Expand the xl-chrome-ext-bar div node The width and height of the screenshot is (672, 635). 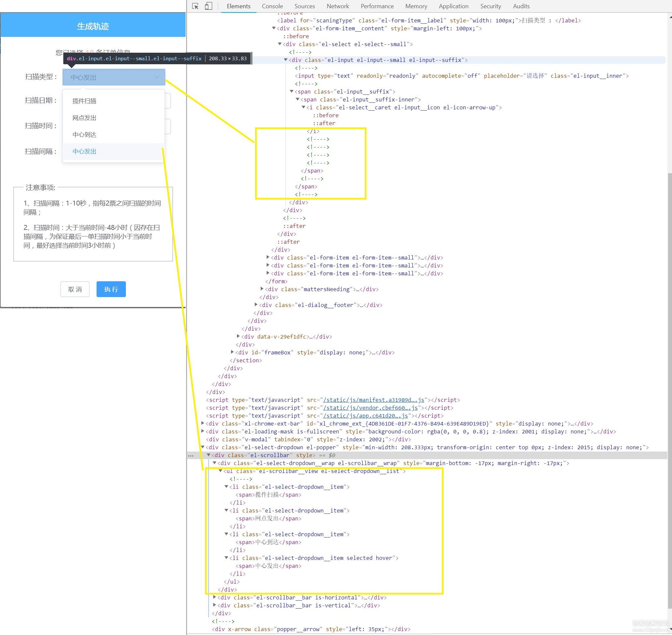[x=203, y=423]
